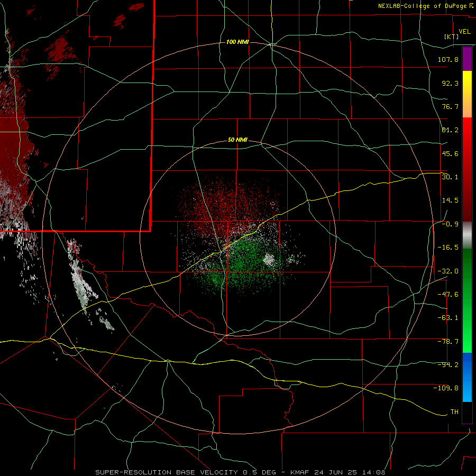Click the -0.9 velocity legend value
Screen dimensions: 476x476
coord(450,224)
